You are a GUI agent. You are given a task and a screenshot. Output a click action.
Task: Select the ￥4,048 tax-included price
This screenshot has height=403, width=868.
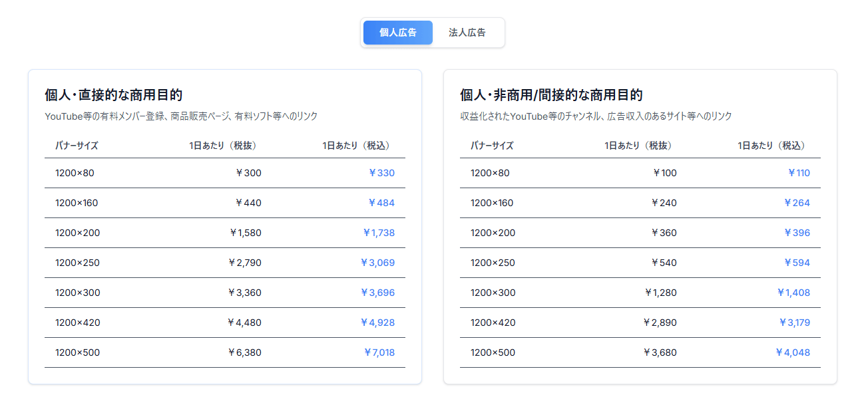793,352
